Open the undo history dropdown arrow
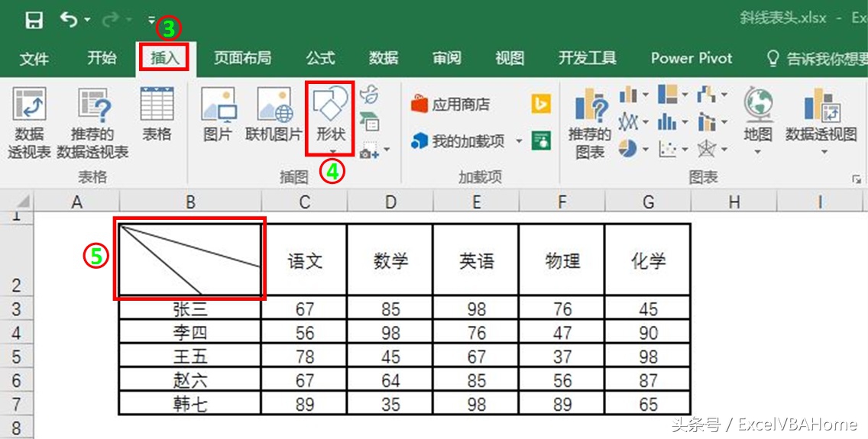Screen dimensions: 868x439 [x=87, y=21]
